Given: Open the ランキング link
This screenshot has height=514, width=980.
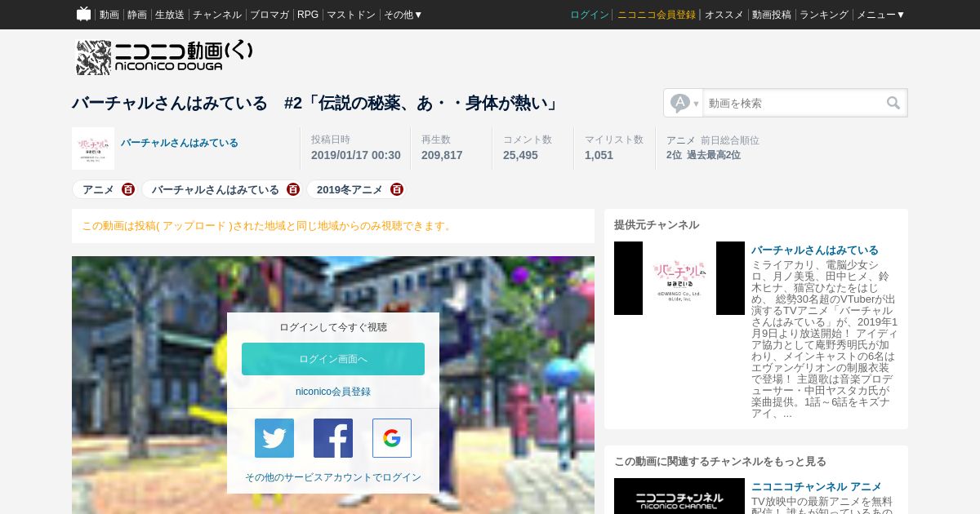Looking at the screenshot, I should pyautogui.click(x=824, y=15).
